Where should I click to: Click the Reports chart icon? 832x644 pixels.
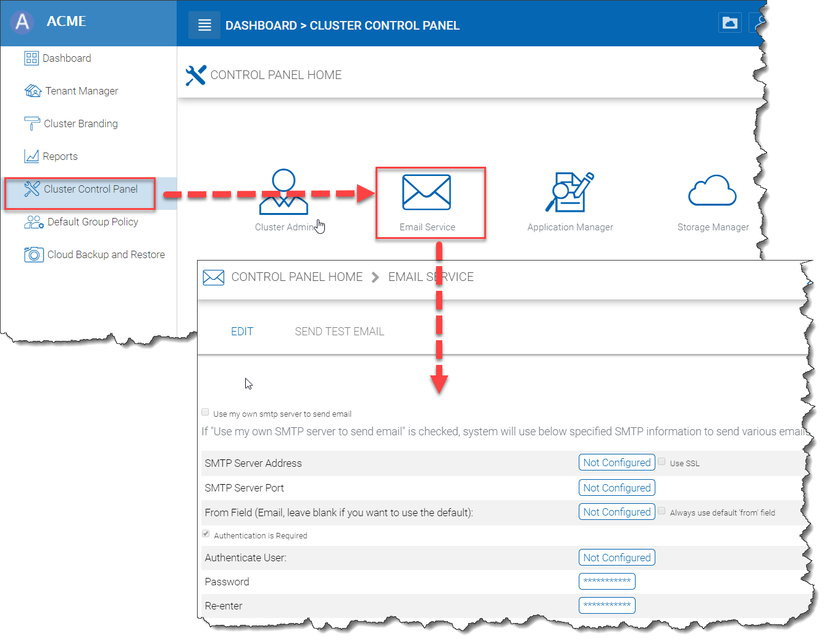(32, 156)
